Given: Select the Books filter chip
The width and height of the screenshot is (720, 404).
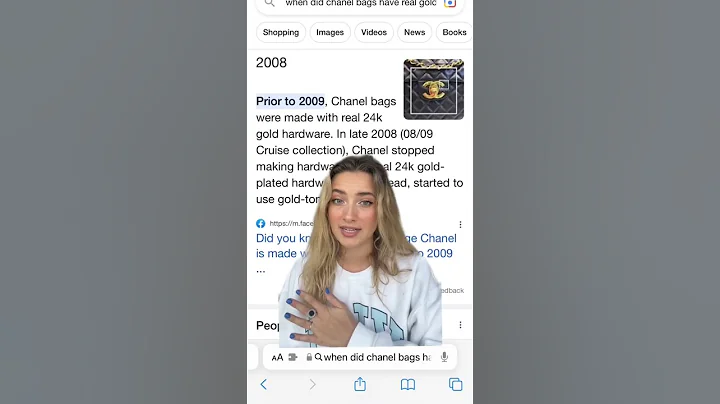Looking at the screenshot, I should click(454, 33).
